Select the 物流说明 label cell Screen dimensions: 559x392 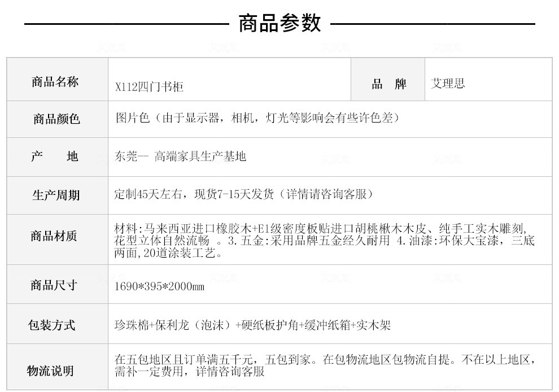click(x=58, y=367)
